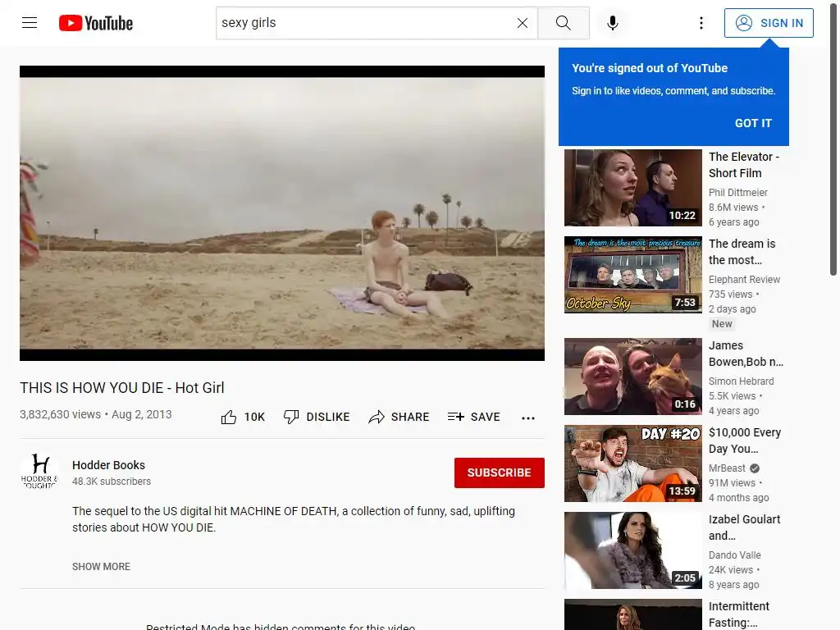This screenshot has height=630, width=840.
Task: Open the Hodder Books channel name link
Action: [109, 465]
